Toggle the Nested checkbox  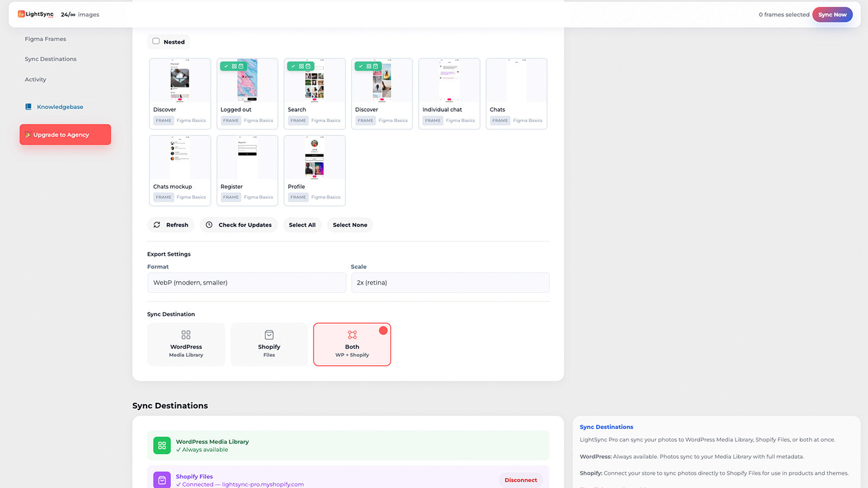coord(156,41)
